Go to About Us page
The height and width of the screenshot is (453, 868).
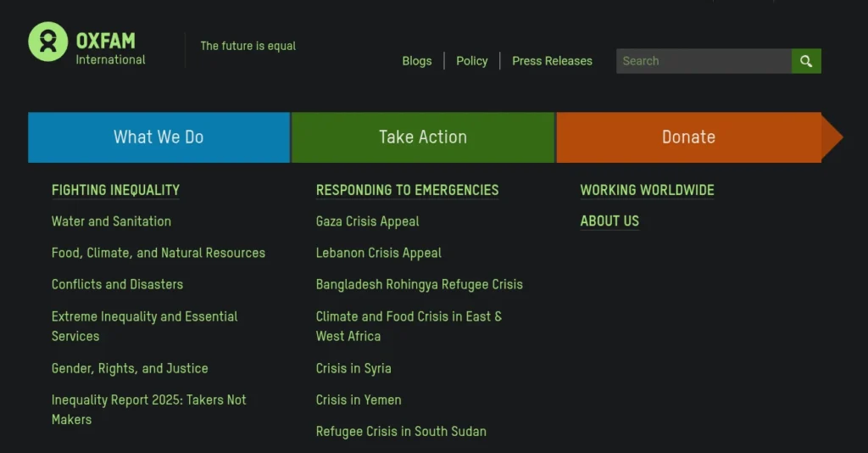click(609, 221)
